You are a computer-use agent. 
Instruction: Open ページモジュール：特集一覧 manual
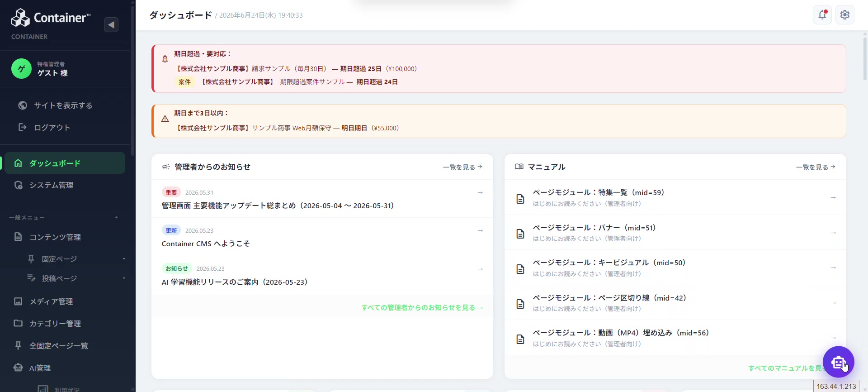coord(675,197)
